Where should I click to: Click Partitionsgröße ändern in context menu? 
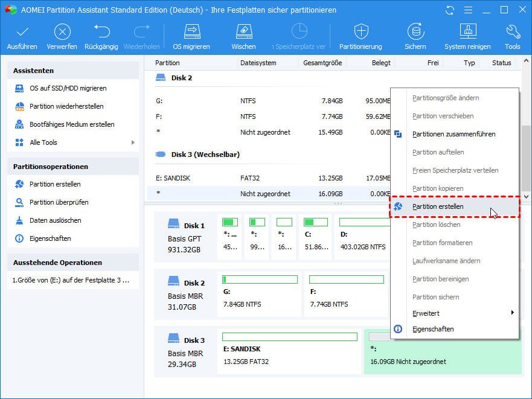(455, 98)
